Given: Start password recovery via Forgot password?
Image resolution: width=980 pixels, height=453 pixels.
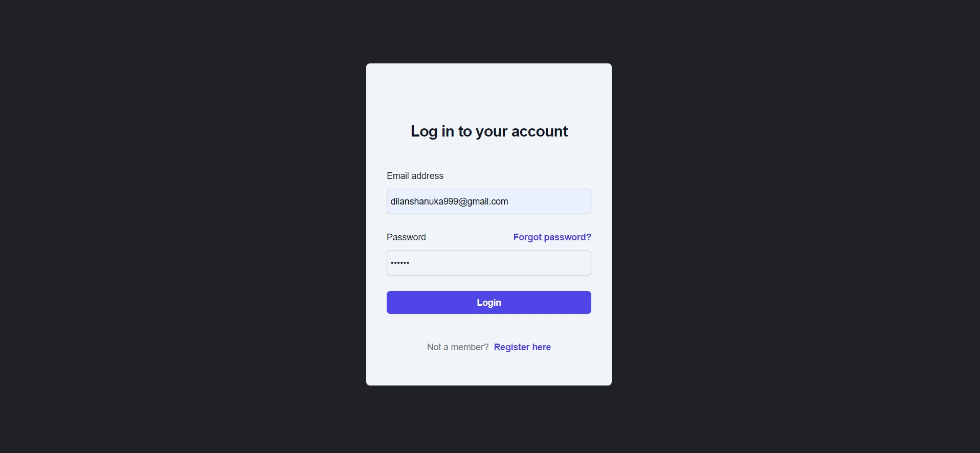Looking at the screenshot, I should pos(552,237).
